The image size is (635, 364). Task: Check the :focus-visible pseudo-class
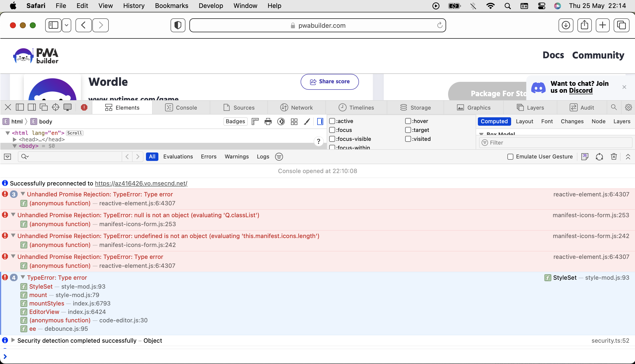pyautogui.click(x=332, y=139)
